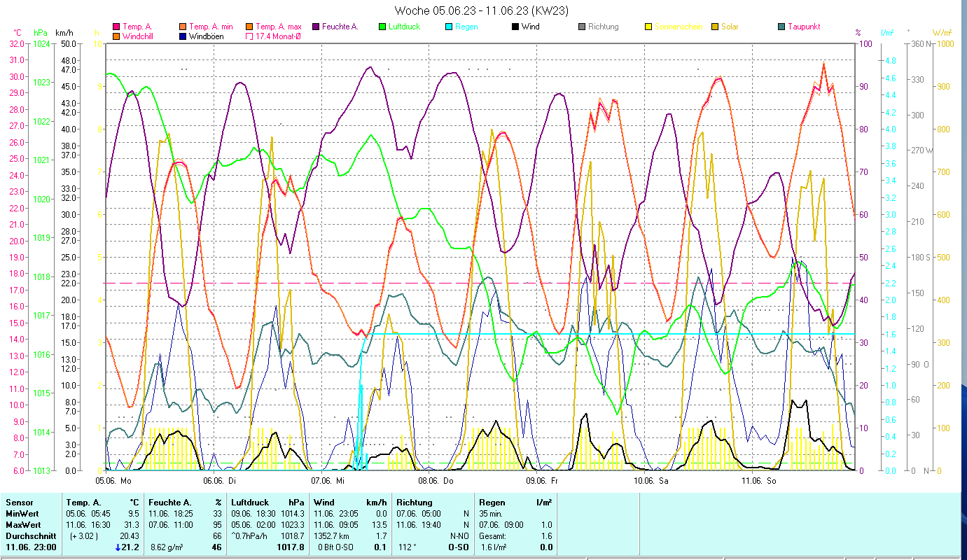This screenshot has width=967, height=560.
Task: Click the black Wind legend marker
Action: point(515,27)
